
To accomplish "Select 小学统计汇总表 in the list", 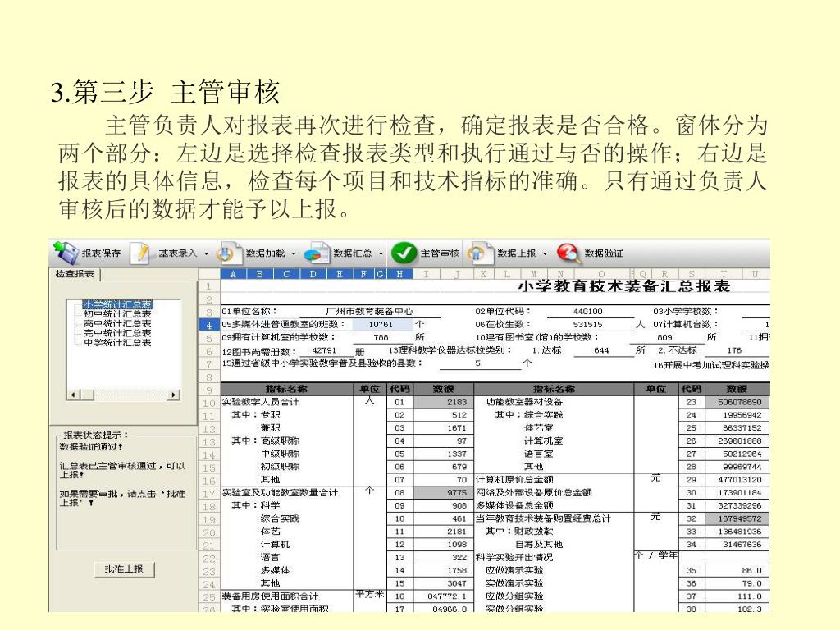I will click(x=117, y=304).
